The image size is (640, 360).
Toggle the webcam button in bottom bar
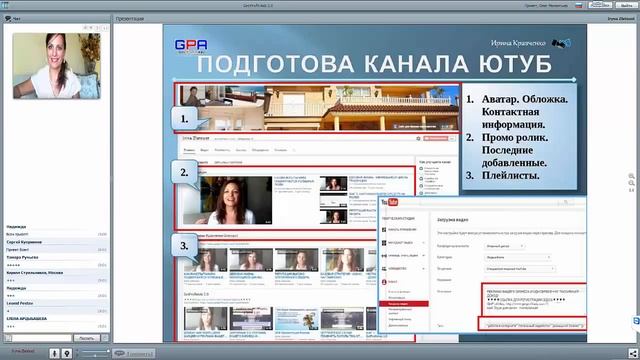(x=67, y=353)
